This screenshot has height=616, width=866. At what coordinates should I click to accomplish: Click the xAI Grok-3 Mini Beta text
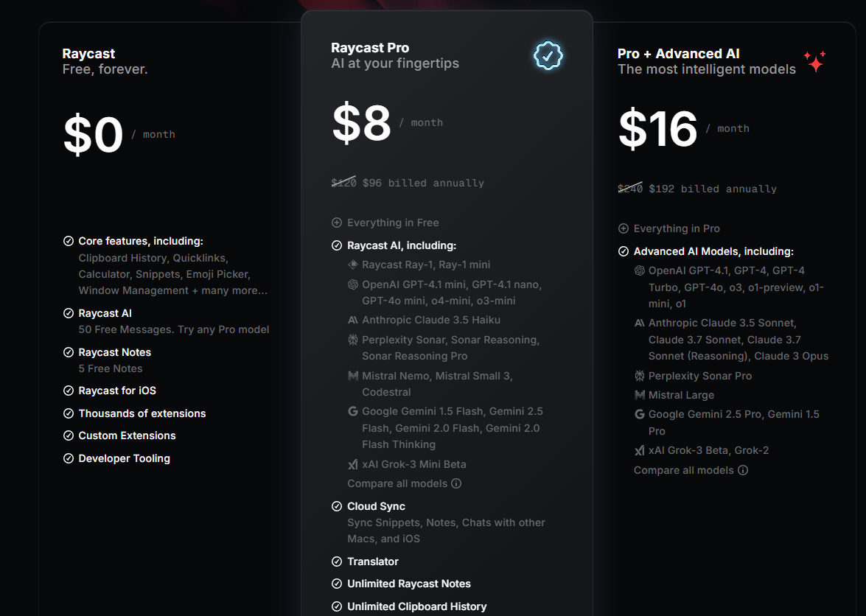(413, 464)
